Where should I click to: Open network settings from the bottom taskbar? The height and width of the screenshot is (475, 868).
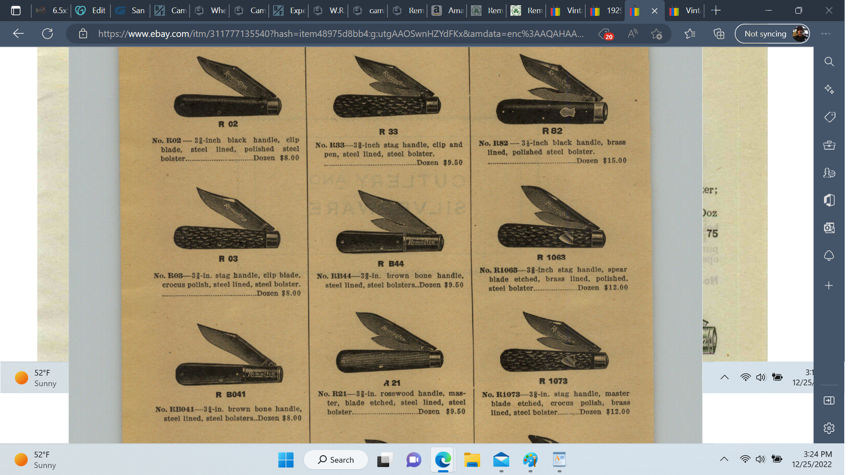click(745, 459)
